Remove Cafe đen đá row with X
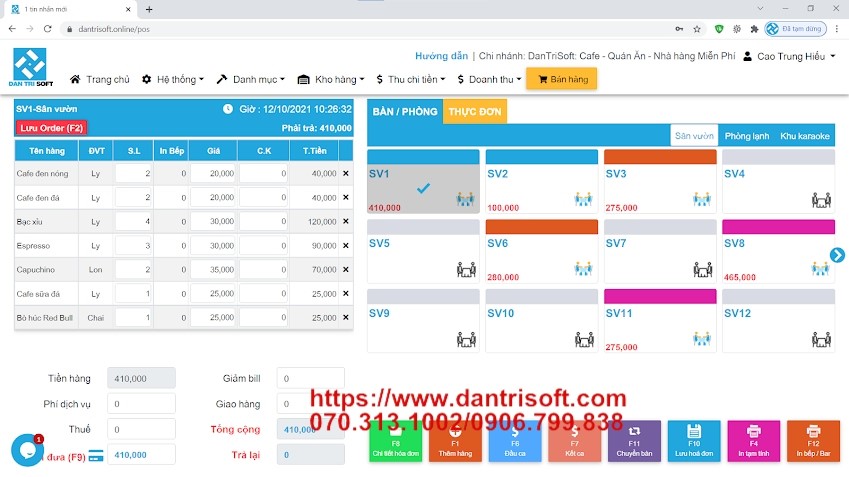 [x=345, y=198]
